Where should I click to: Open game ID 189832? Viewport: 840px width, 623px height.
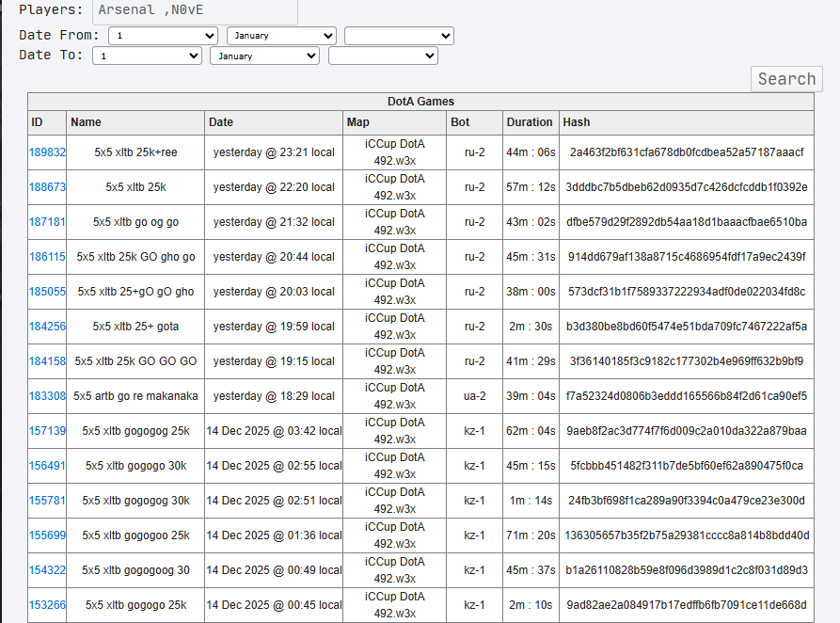point(47,152)
